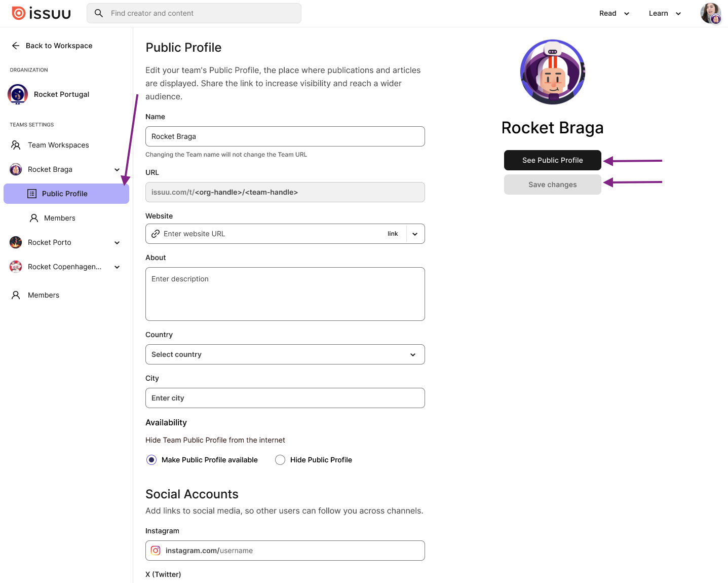The height and width of the screenshot is (583, 728).
Task: Click the Members icon under Rocket Braga
Action: pos(34,218)
